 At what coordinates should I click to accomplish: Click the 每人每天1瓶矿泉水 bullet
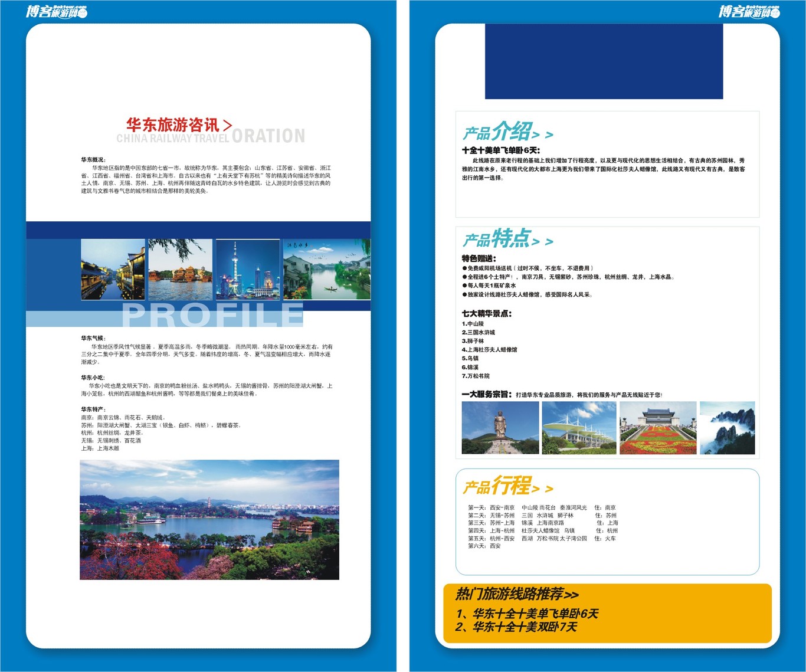point(489,286)
